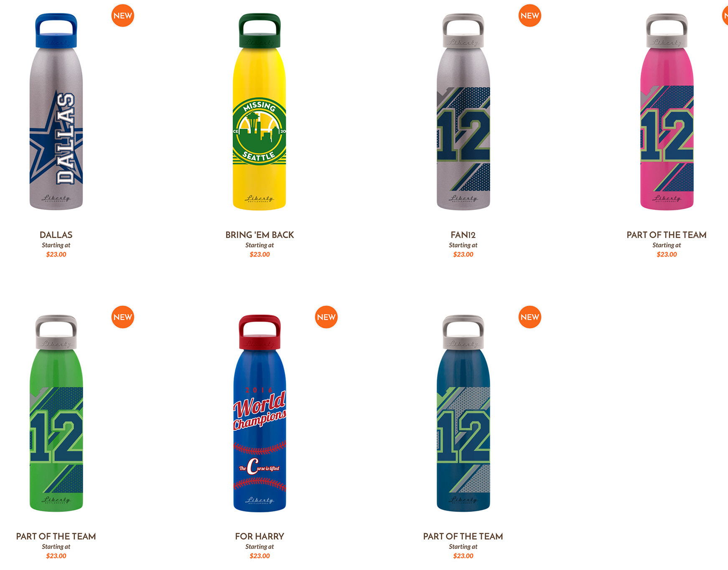Click the FAN12 product title
This screenshot has width=728, height=570.
(x=463, y=235)
